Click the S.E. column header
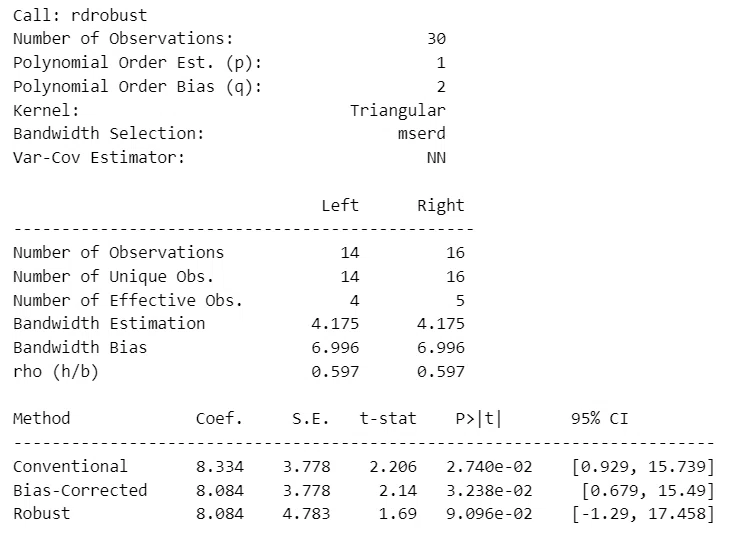 [x=310, y=418]
